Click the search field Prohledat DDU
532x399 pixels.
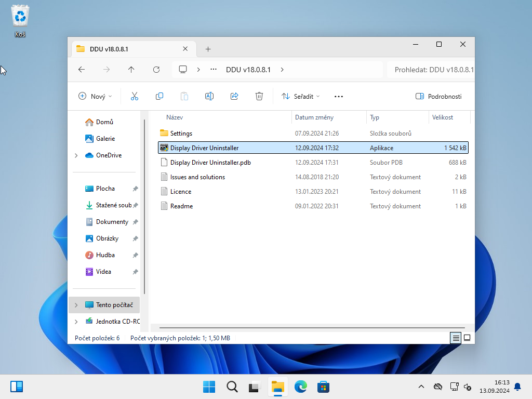[x=431, y=70]
